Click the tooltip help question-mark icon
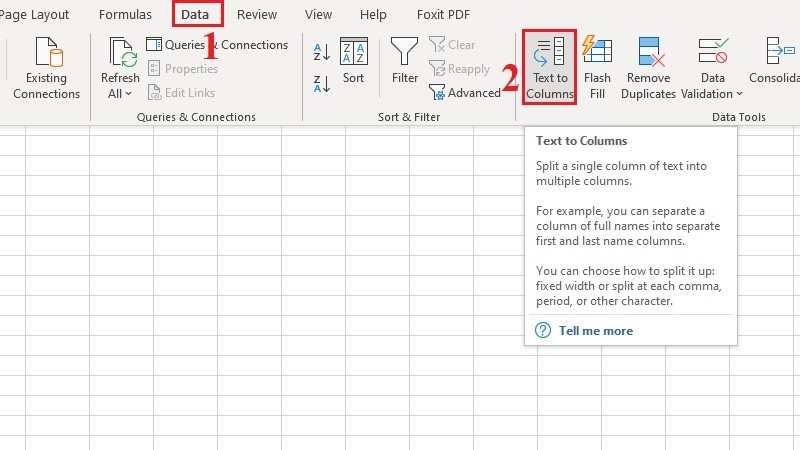This screenshot has width=800, height=450. tap(543, 330)
